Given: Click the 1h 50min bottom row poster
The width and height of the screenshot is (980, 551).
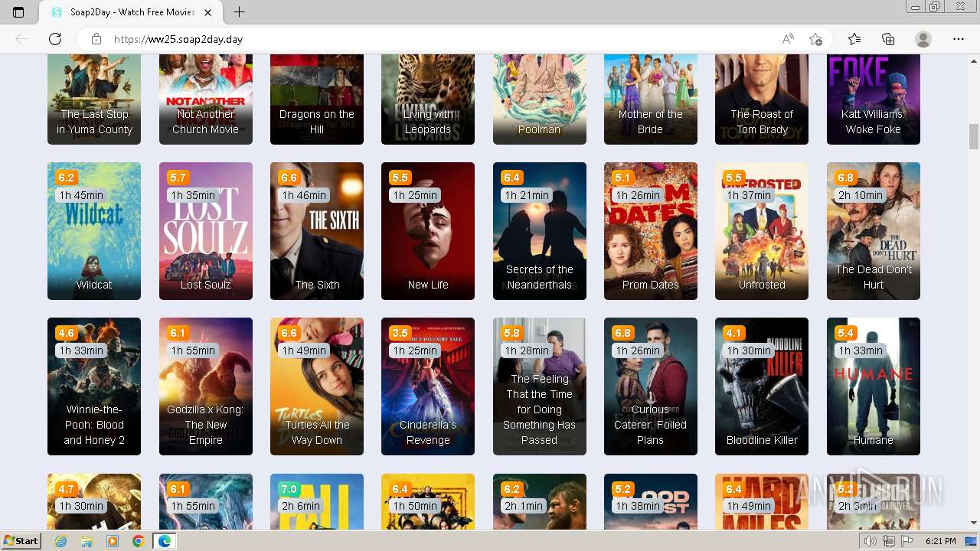Looking at the screenshot, I should pyautogui.click(x=428, y=502).
